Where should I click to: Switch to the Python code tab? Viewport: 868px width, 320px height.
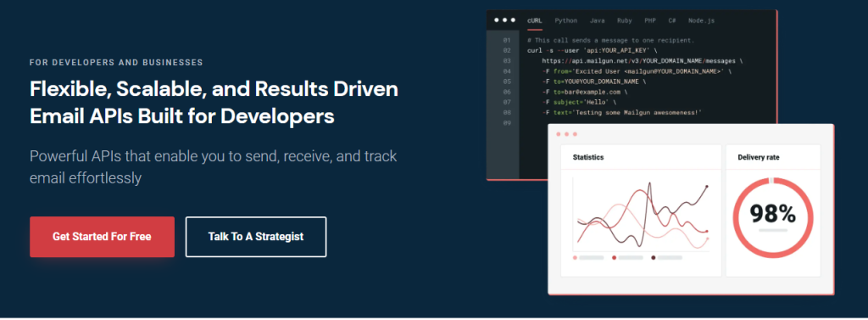click(x=565, y=20)
